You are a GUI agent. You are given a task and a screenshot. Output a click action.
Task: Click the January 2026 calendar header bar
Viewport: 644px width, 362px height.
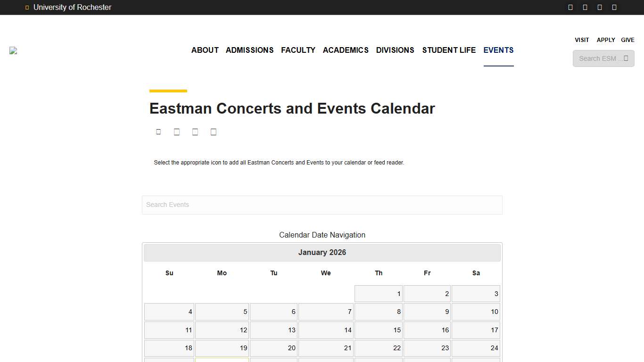(322, 253)
